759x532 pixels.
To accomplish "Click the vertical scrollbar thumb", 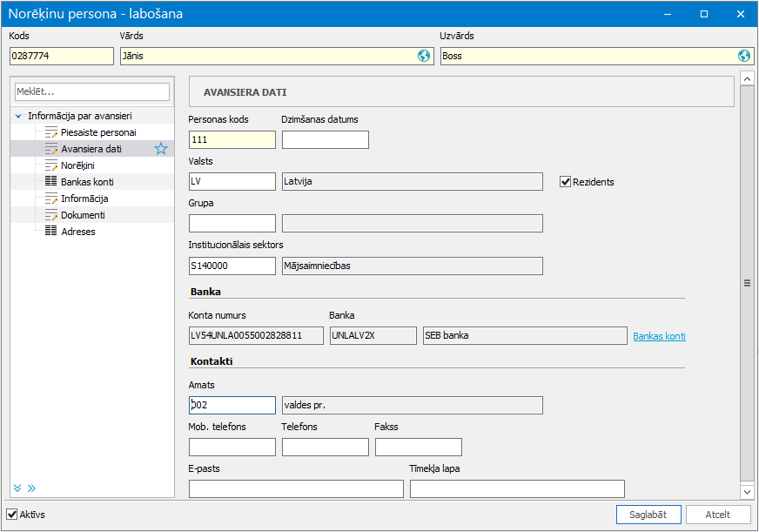I will 747,284.
